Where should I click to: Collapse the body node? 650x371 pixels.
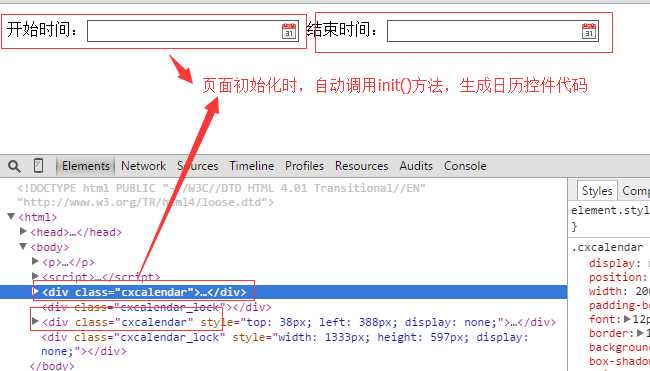point(23,246)
